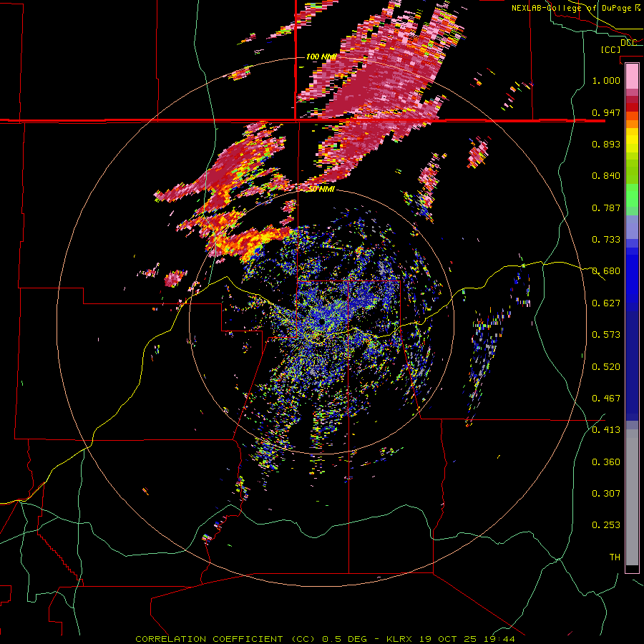
Task: Click the 0.947 color scale label
Action: click(606, 112)
